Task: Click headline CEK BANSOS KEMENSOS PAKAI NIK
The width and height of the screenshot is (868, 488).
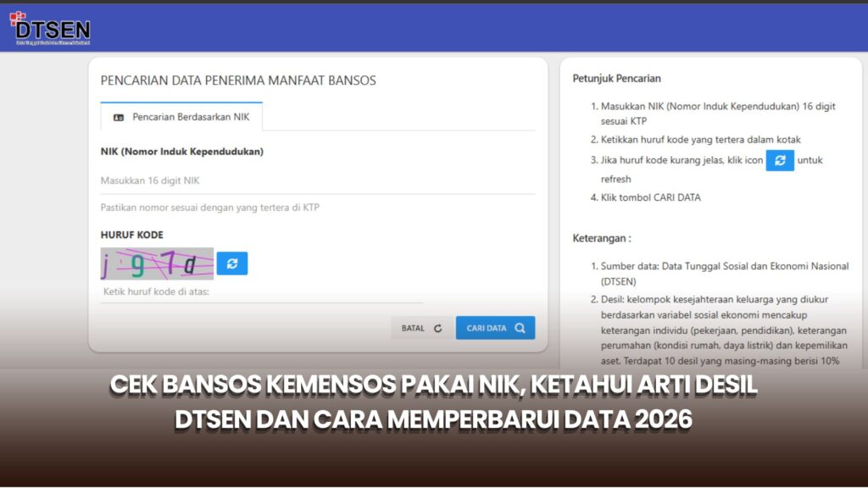Action: pos(433,402)
